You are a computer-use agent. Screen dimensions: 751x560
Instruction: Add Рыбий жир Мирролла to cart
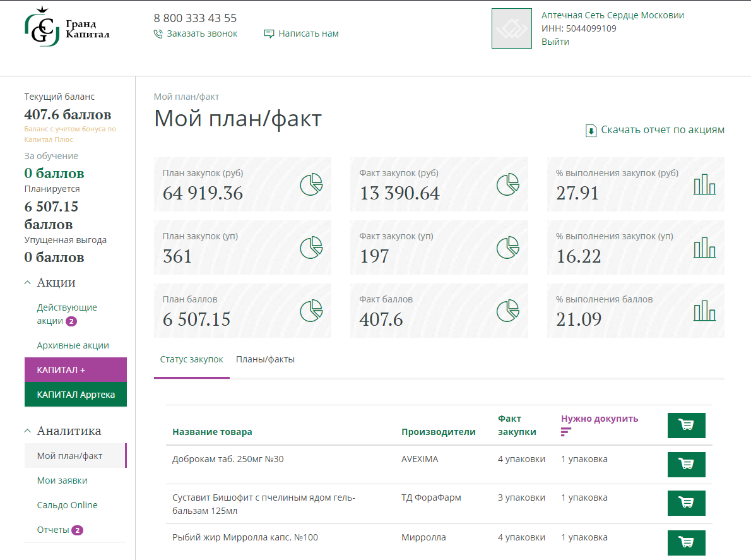click(686, 542)
